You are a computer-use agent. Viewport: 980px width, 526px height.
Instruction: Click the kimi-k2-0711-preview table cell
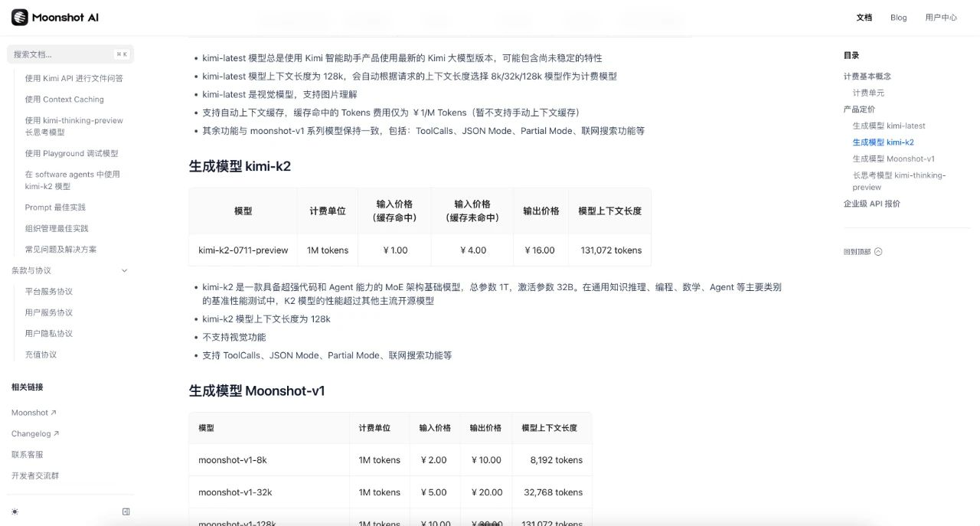coord(243,250)
